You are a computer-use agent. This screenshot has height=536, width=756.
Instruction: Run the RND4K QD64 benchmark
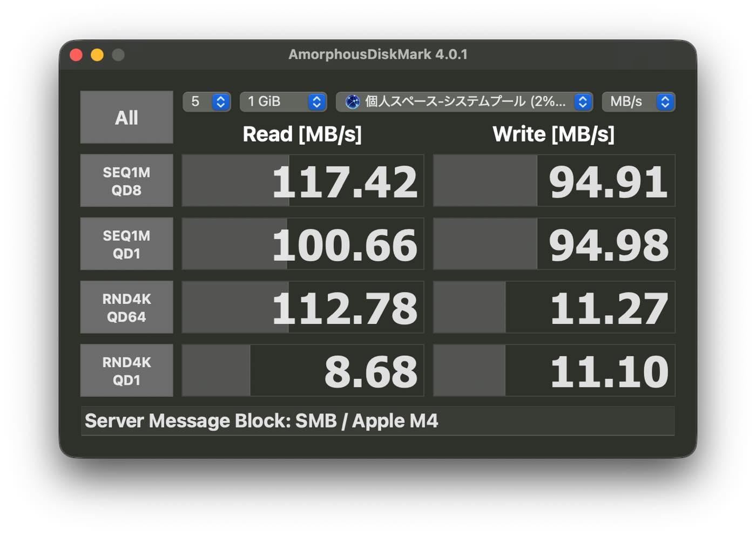click(126, 307)
